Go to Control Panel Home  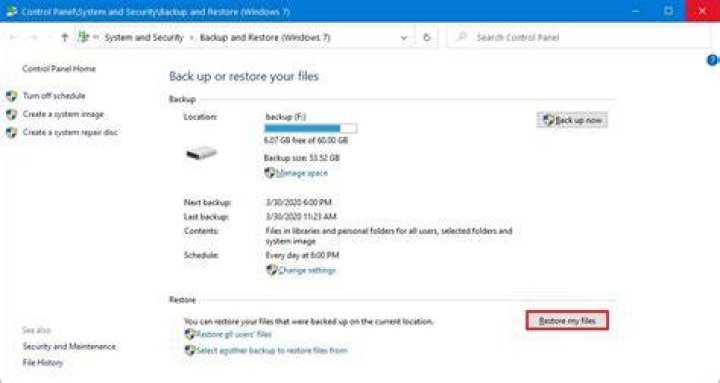(59, 68)
